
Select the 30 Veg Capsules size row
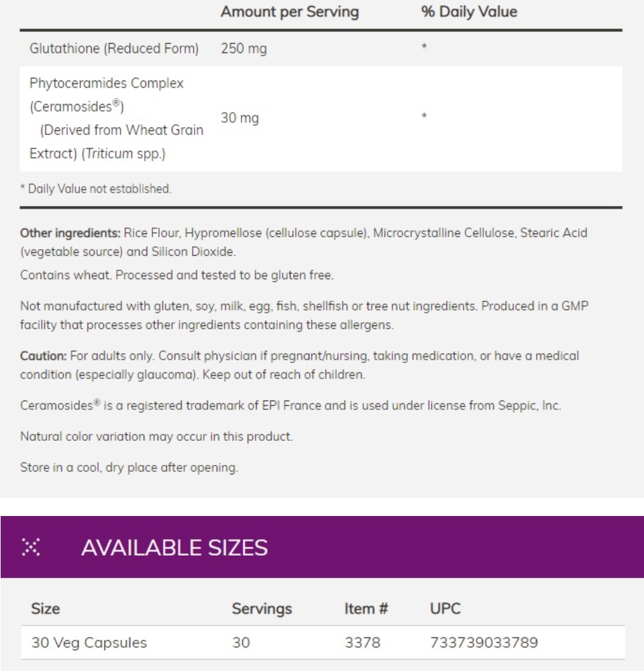323,642
